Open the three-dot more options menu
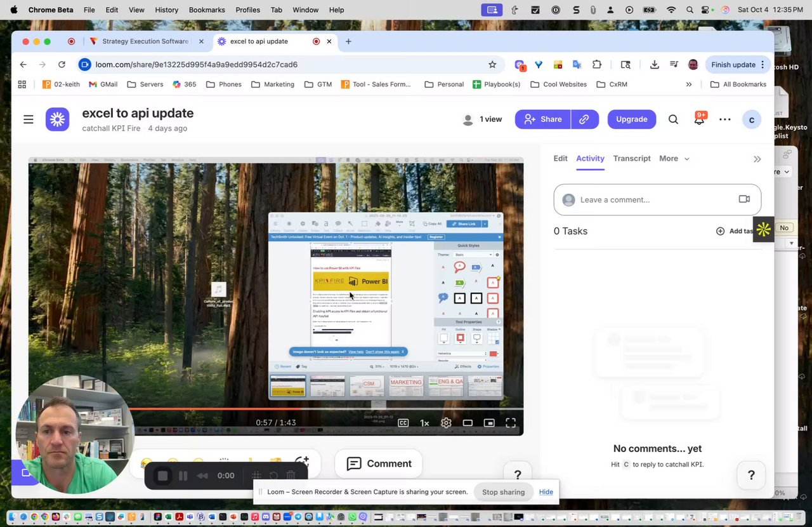812x527 pixels. click(x=725, y=119)
